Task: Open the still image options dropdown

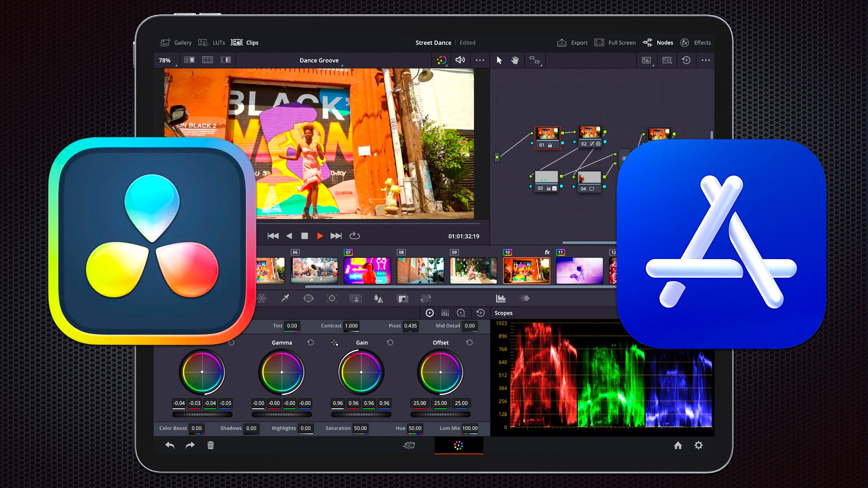Action: [x=647, y=60]
